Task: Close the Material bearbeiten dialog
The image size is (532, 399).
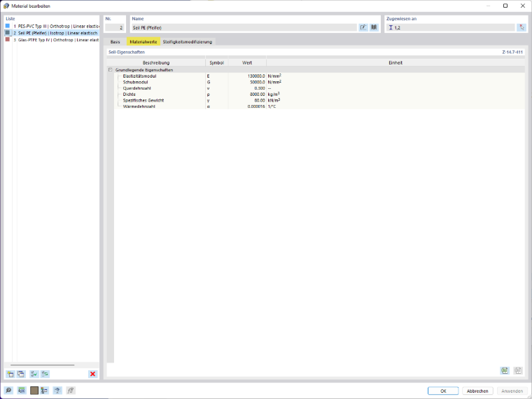Action: 523,6
